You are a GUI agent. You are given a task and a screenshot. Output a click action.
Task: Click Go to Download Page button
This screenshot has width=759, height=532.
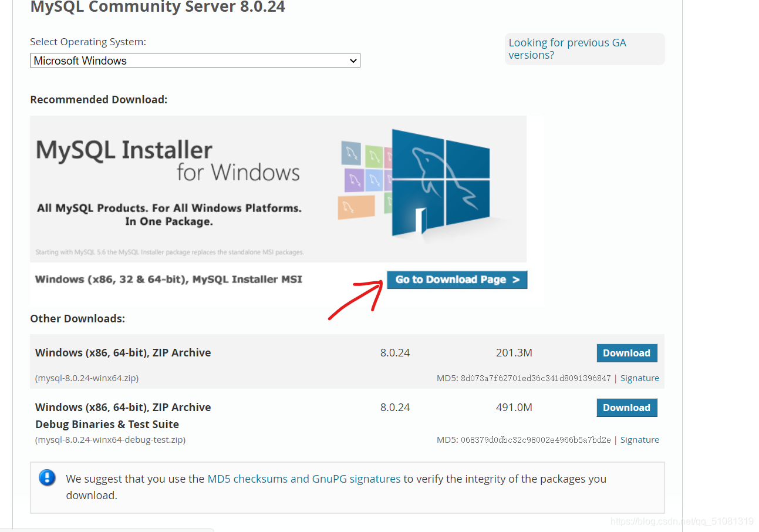tap(457, 280)
